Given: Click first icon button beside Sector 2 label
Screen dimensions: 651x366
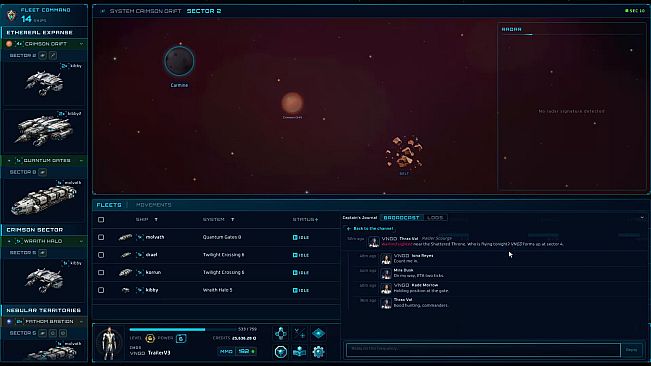Looking at the screenshot, I should pyautogui.click(x=43, y=55).
